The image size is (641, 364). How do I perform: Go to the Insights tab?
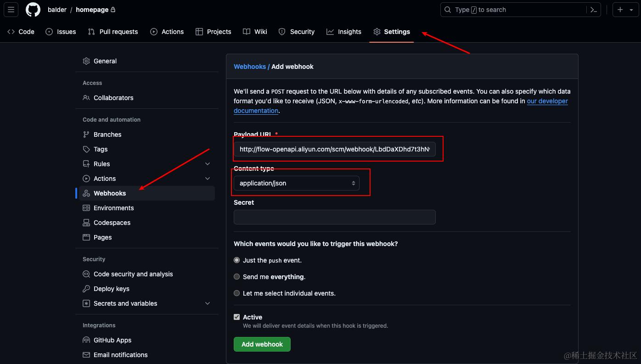[344, 32]
